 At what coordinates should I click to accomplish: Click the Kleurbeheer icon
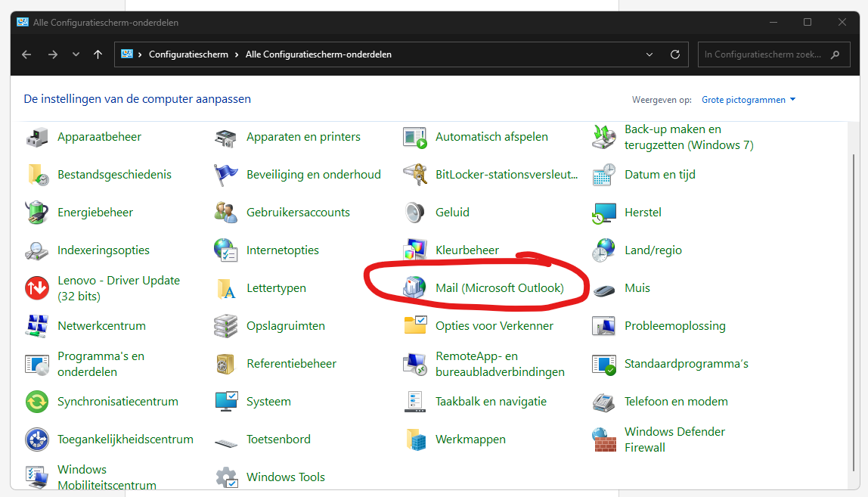click(x=415, y=250)
